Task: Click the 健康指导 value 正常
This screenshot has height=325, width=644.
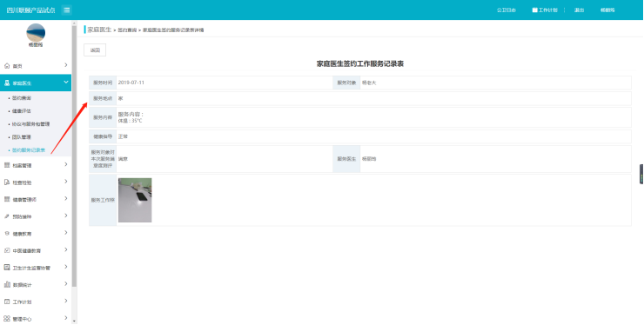Action: click(123, 136)
